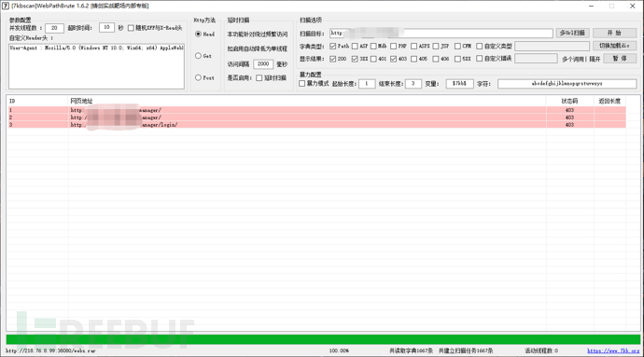Click the 扫描目标 target URL input field
This screenshot has height=357, width=644.
click(441, 33)
